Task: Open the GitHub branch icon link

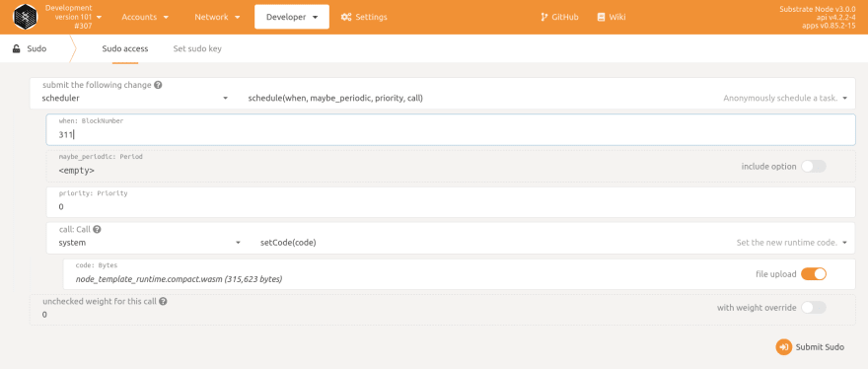Action: point(544,17)
